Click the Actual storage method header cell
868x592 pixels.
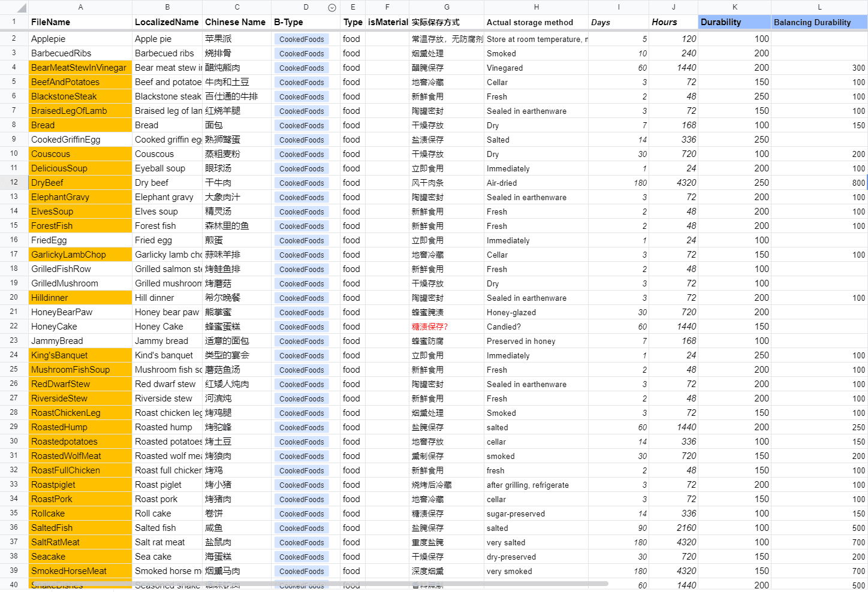click(x=536, y=22)
